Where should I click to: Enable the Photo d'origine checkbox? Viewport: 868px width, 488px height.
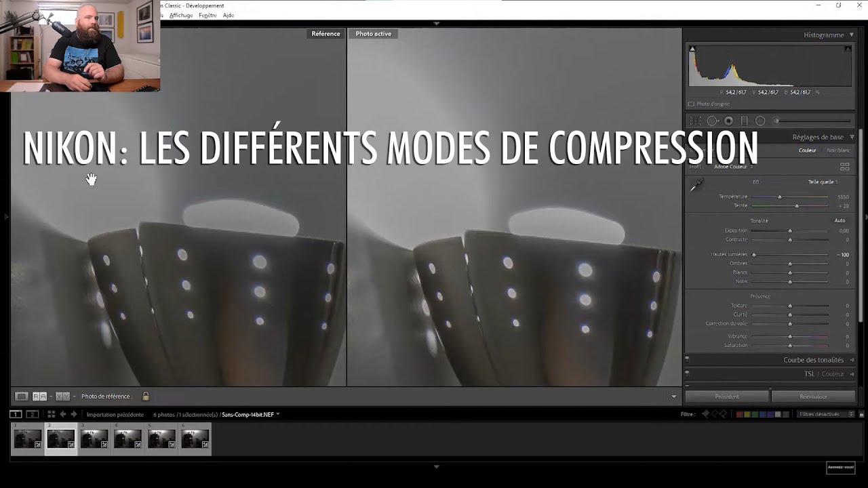point(691,104)
